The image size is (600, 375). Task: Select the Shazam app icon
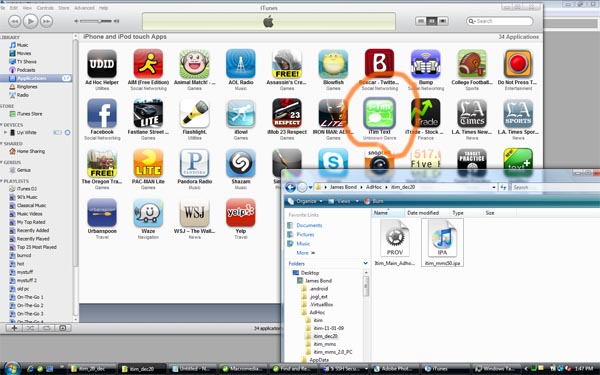[241, 163]
